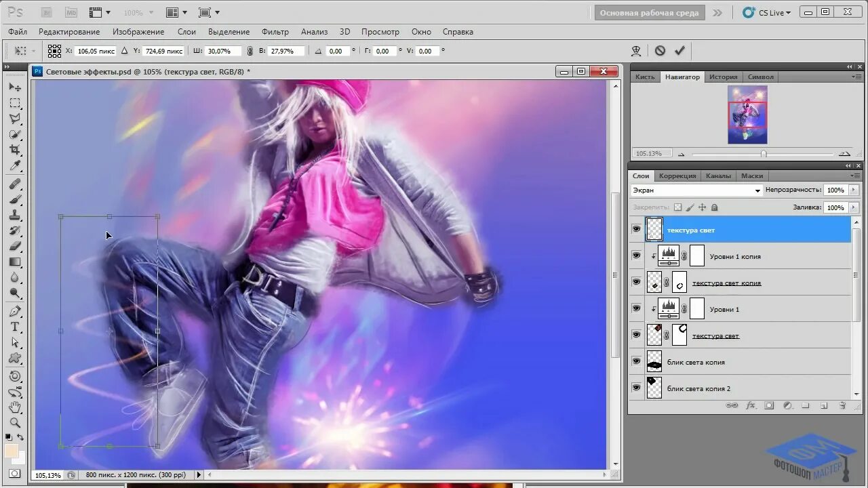The image size is (868, 488).
Task: Select the Pen tool
Action: pos(15,312)
